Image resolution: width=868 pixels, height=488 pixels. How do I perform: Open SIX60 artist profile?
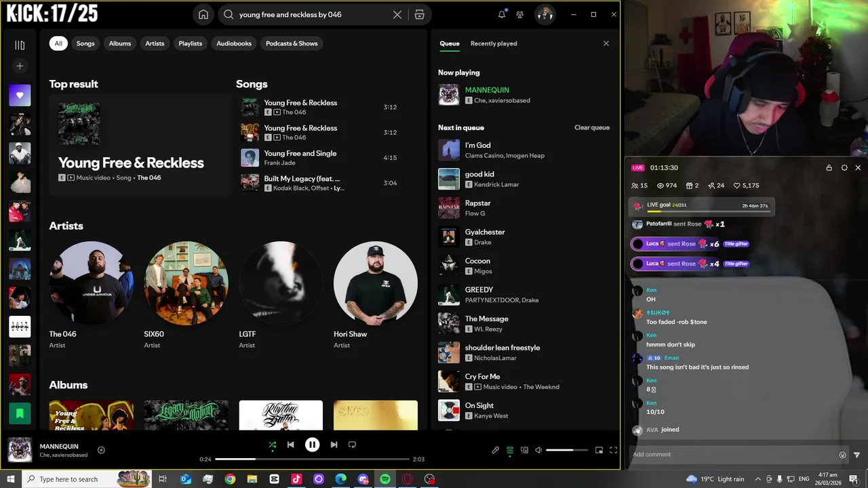pyautogui.click(x=186, y=283)
